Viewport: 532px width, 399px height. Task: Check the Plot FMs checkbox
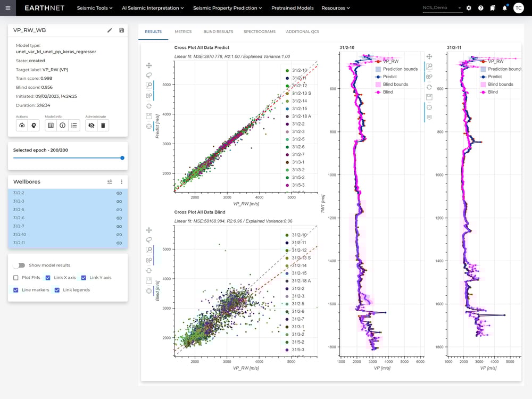coord(15,278)
